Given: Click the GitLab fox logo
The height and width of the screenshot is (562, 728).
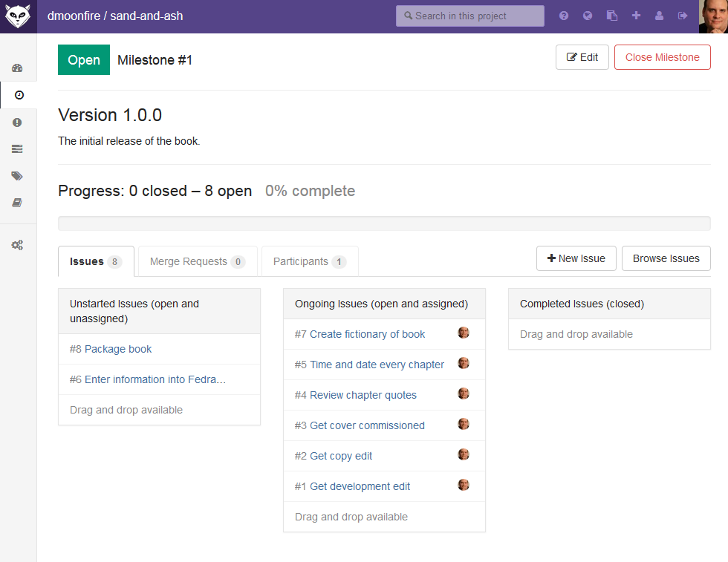Looking at the screenshot, I should (x=18, y=16).
